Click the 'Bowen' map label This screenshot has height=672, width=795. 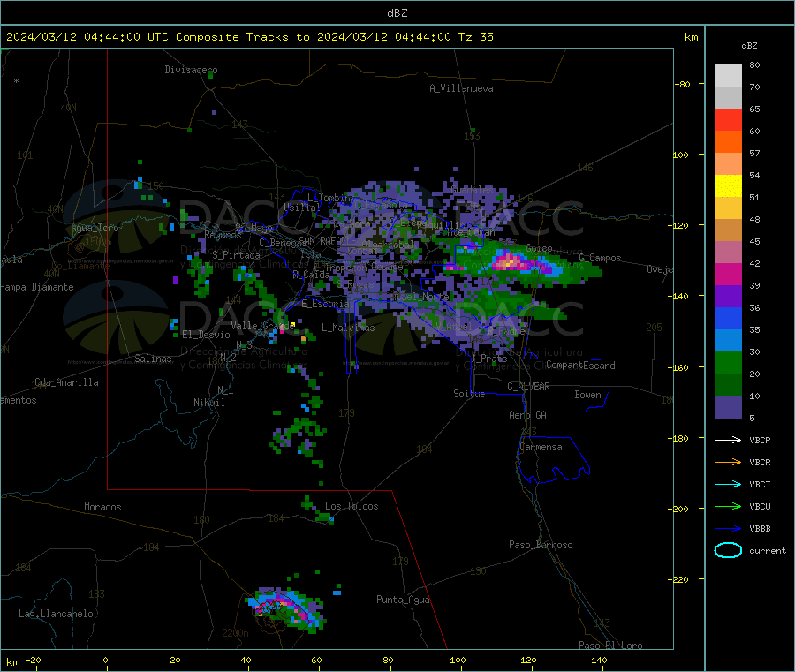pyautogui.click(x=587, y=394)
